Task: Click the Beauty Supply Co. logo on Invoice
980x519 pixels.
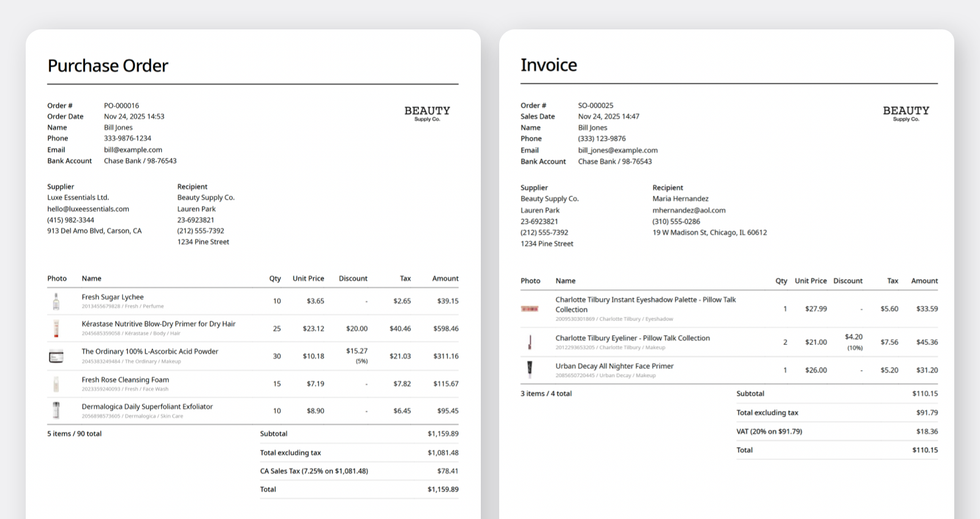Action: tap(905, 113)
